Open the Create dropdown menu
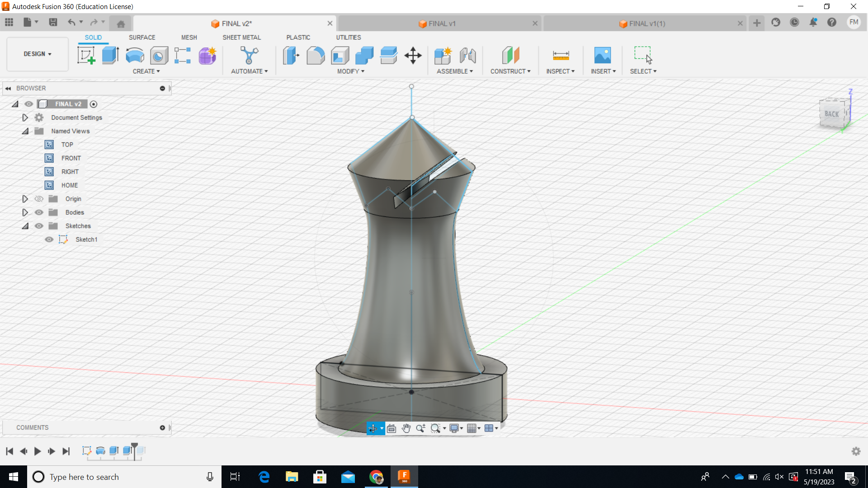The image size is (868, 488). (146, 71)
